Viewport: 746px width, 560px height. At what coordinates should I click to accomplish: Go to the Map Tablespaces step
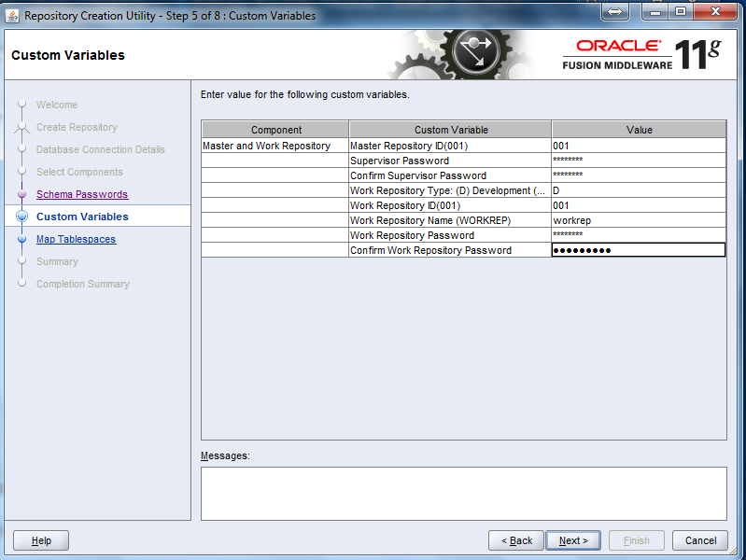click(x=77, y=239)
